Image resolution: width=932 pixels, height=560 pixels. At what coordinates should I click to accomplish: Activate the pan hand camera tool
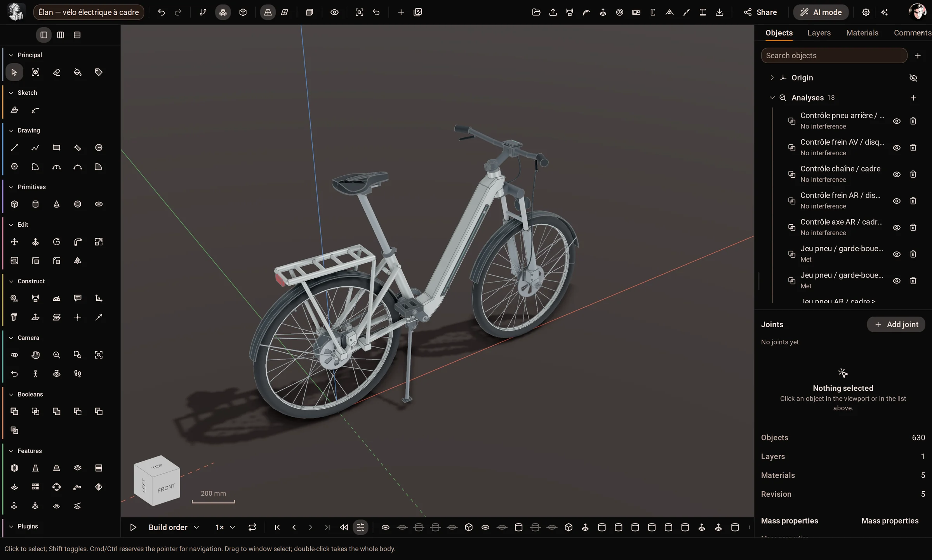coord(35,355)
